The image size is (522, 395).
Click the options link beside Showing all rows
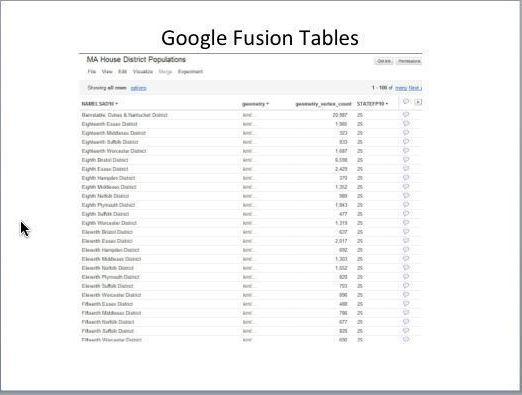click(x=138, y=88)
